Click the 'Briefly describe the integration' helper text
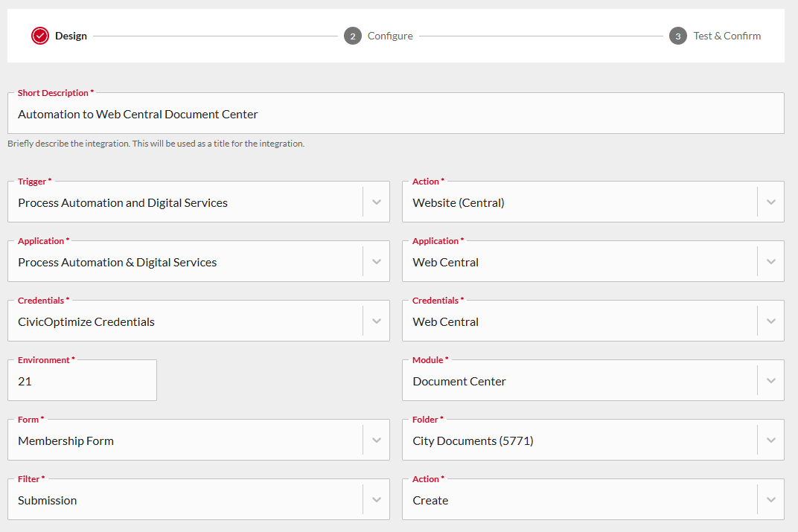Viewport: 798px width, 532px height. (156, 144)
